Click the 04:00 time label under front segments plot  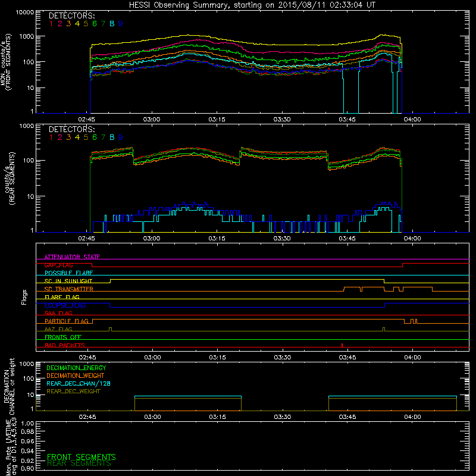pos(412,120)
